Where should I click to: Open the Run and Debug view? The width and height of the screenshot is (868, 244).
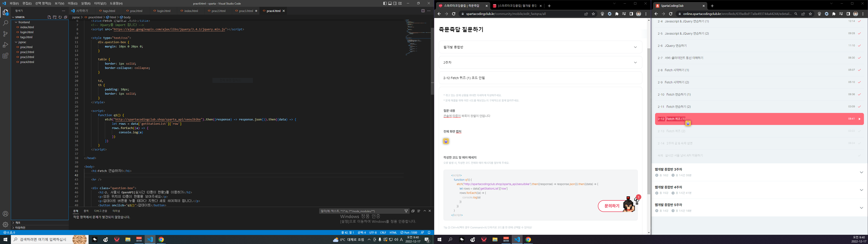coord(5,45)
